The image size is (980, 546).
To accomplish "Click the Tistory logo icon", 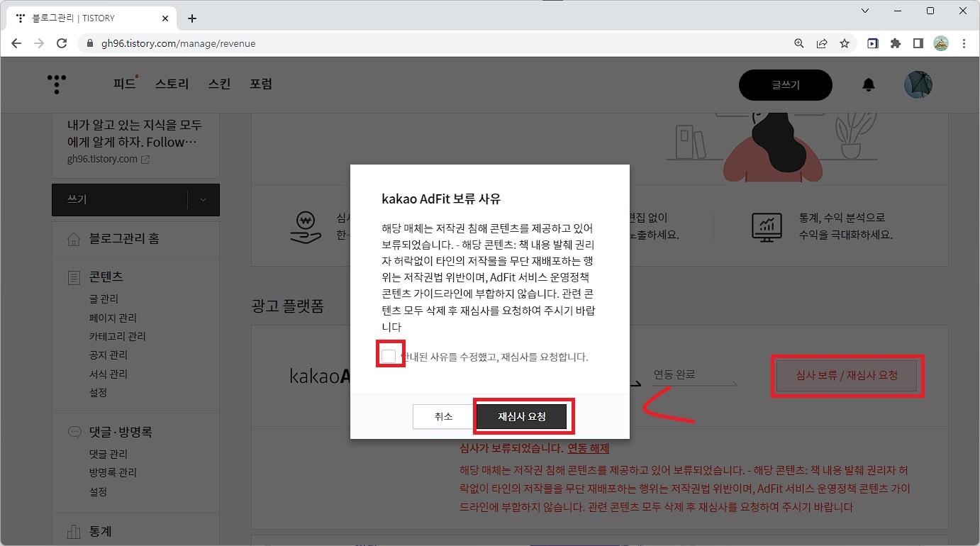I will (57, 84).
